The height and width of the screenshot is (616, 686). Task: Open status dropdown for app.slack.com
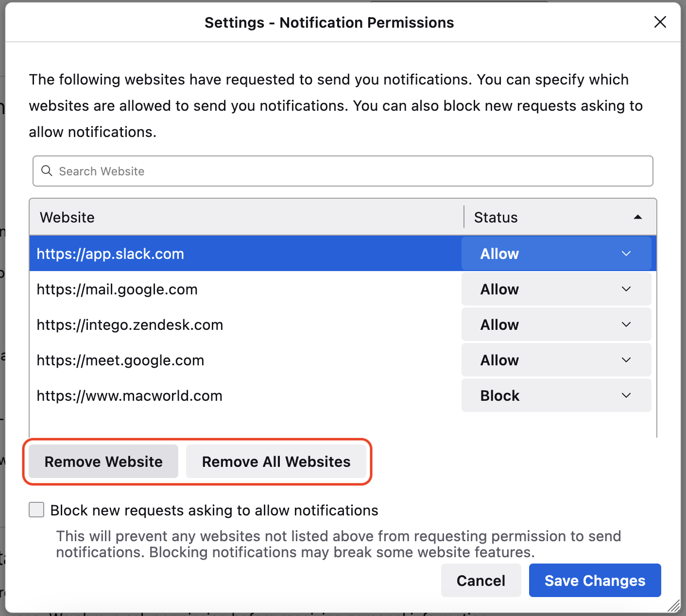tap(556, 254)
